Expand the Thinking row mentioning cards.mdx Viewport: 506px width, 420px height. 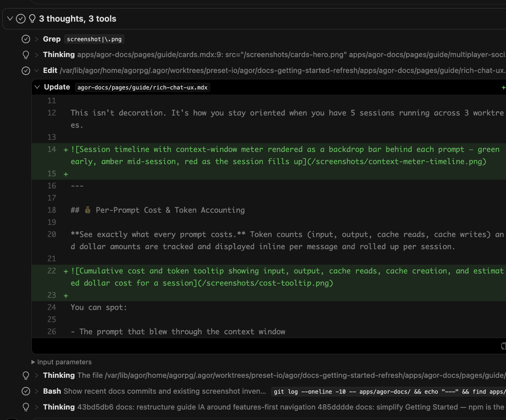(36, 55)
